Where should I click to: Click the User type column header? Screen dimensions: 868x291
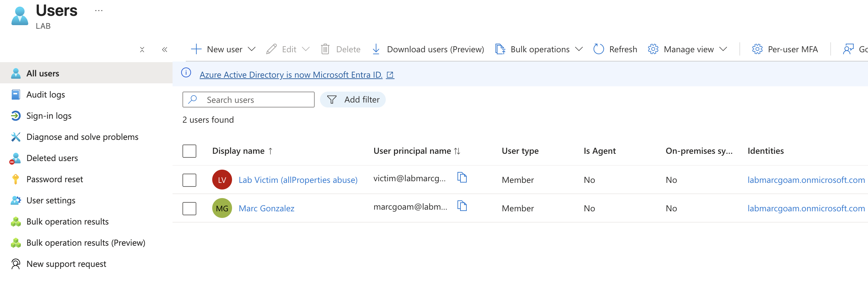520,151
